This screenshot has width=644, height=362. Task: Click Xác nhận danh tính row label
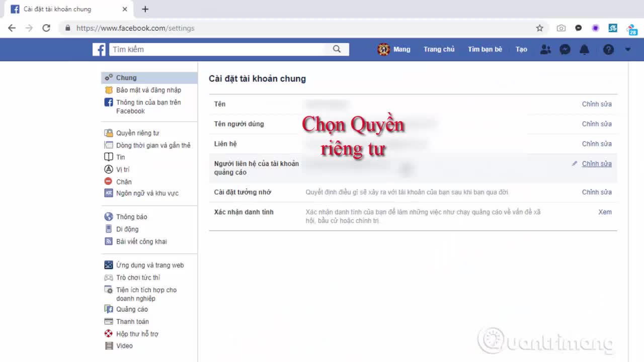click(x=244, y=212)
